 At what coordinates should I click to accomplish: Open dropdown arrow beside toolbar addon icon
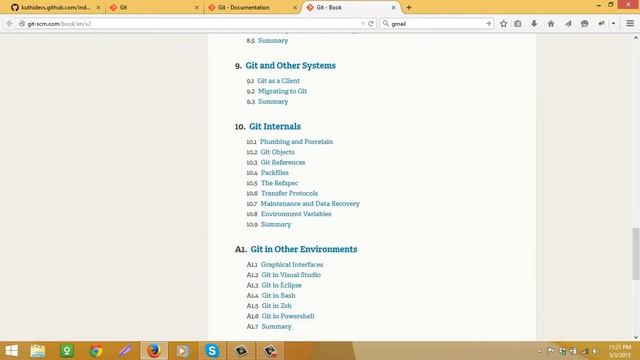(x=613, y=24)
